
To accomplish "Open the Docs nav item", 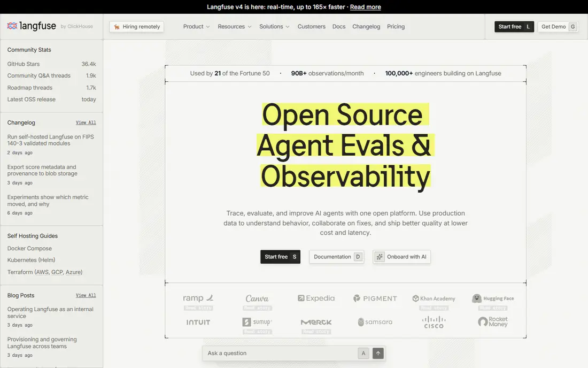I will [x=338, y=27].
